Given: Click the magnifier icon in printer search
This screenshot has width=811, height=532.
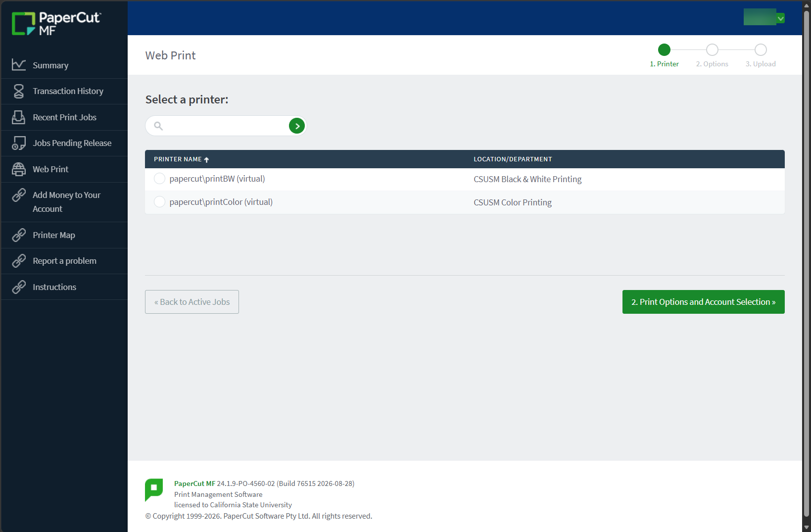Looking at the screenshot, I should 158,126.
